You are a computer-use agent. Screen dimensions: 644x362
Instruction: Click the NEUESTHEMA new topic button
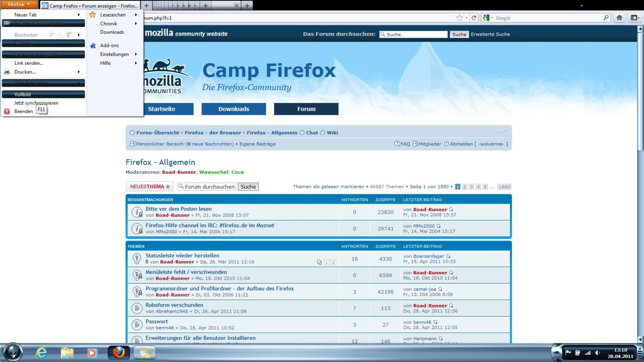click(149, 187)
